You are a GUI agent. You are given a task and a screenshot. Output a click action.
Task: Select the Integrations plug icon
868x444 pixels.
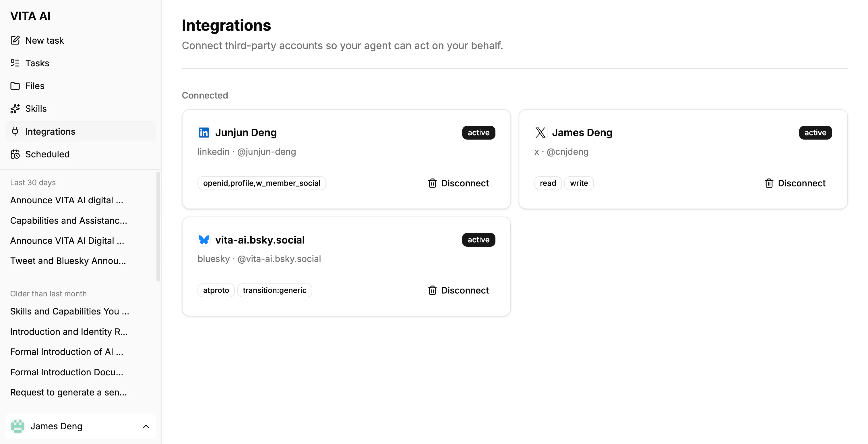[15, 132]
